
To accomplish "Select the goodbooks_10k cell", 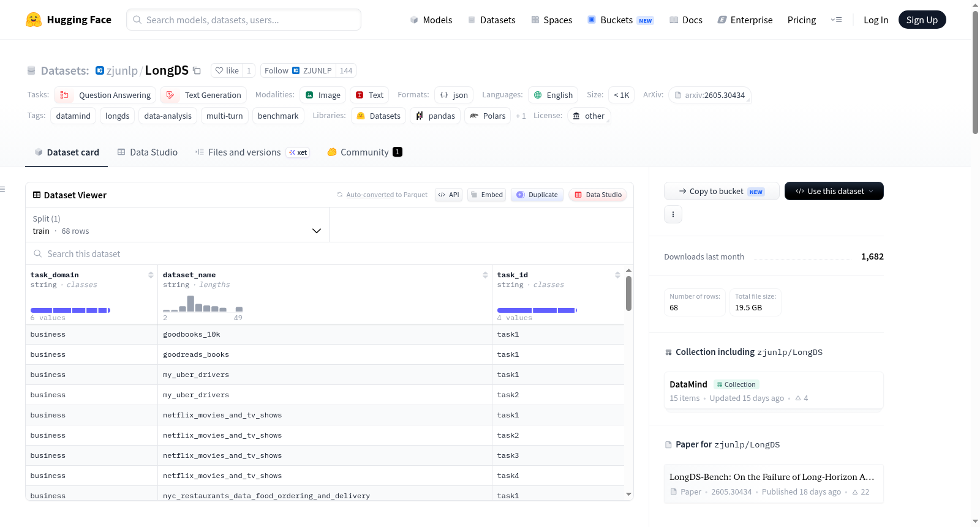I will click(325, 334).
